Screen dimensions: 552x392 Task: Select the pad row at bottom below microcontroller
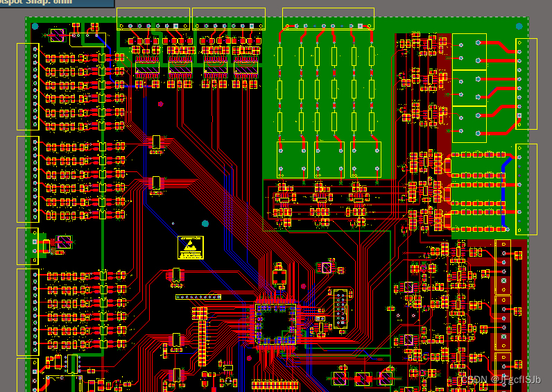(275, 384)
